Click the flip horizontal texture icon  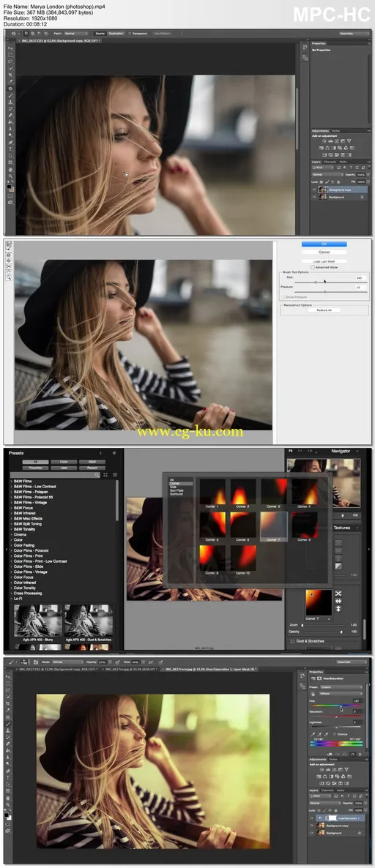tap(338, 601)
